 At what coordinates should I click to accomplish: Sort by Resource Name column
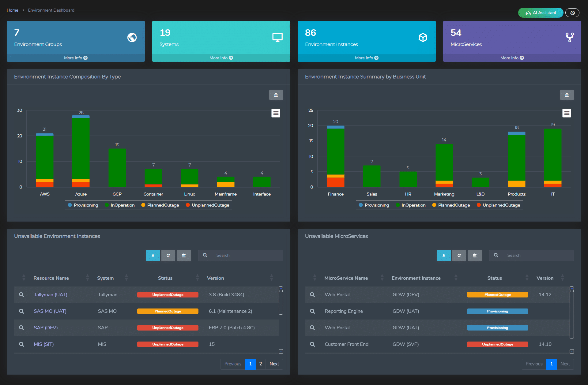[51, 278]
